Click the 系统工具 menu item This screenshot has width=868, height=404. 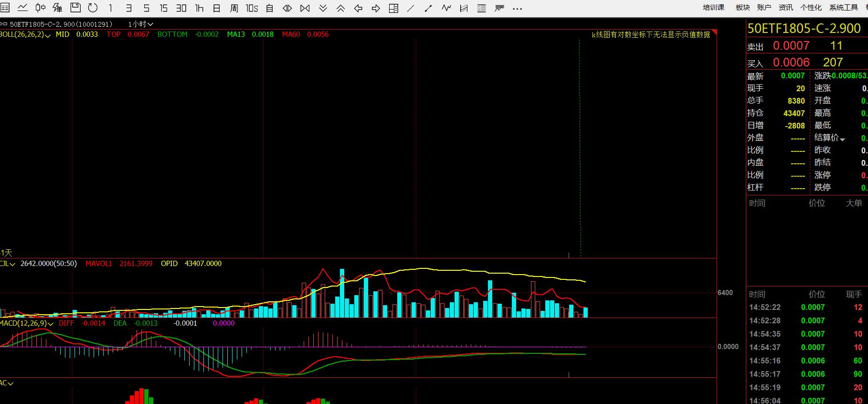coord(844,7)
